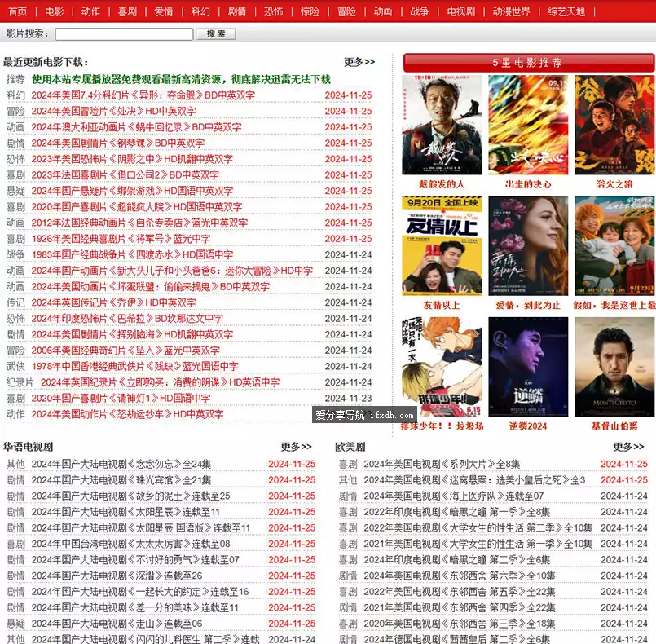
Task: Expand 更多>> for latest movie downloads
Action: coord(359,62)
